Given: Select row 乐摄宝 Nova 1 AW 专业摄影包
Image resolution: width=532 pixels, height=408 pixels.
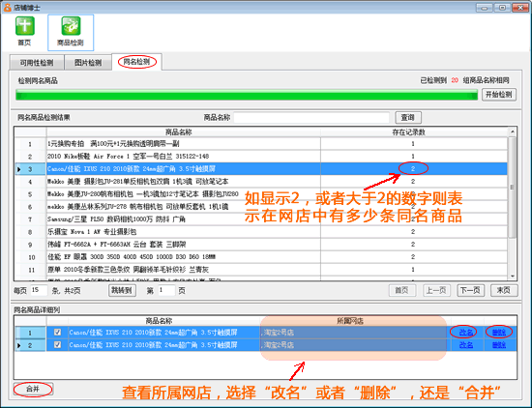Looking at the screenshot, I should (x=260, y=232).
